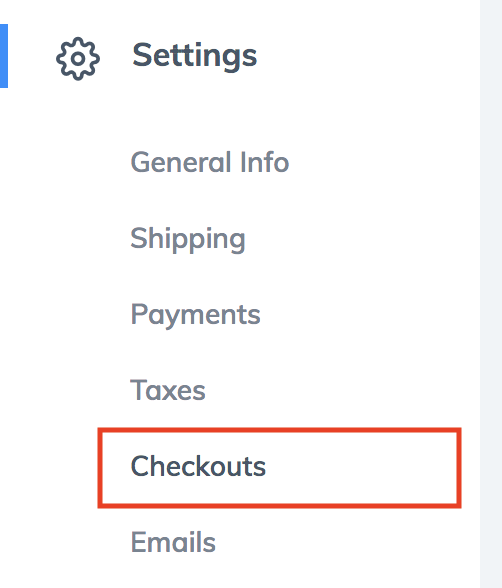Screen dimensions: 502x588
Task: Open Emails settings
Action: (173, 542)
